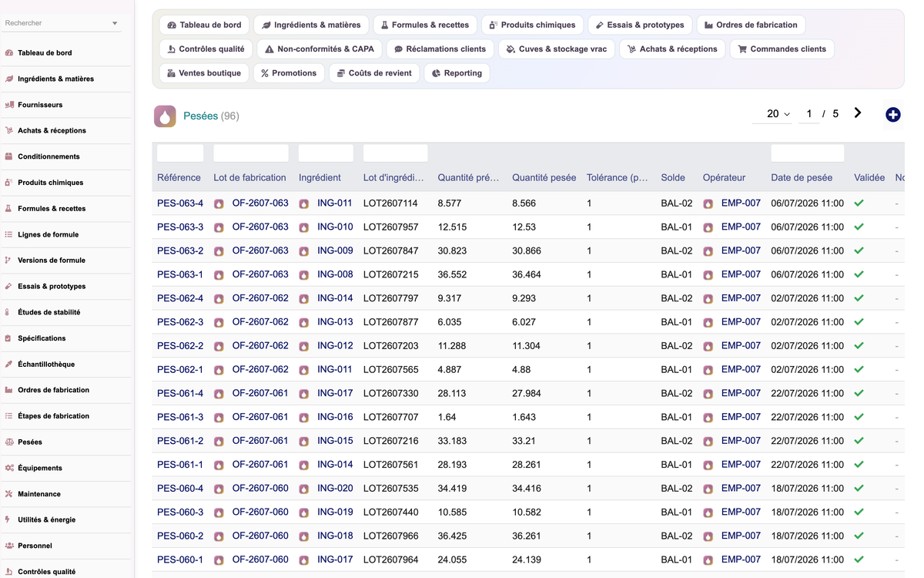
Task: Click Étapes de fabrication sidebar icon
Action: 9,416
